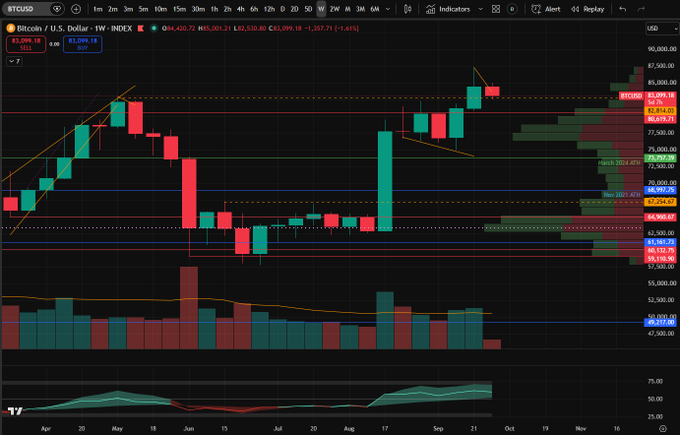
Task: Open the candlestick chart type menu
Action: coord(408,9)
